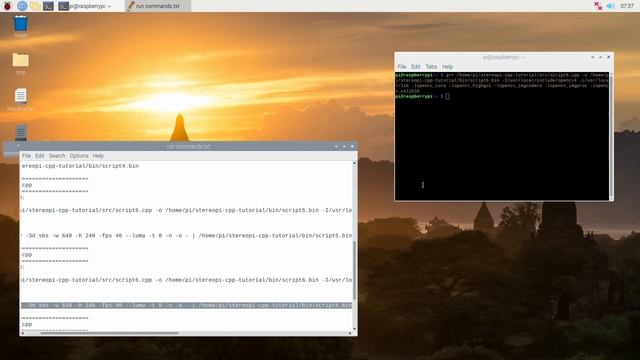Image resolution: width=640 pixels, height=360 pixels.
Task: Click the scroll-up arrow in text editor
Action: [354, 163]
